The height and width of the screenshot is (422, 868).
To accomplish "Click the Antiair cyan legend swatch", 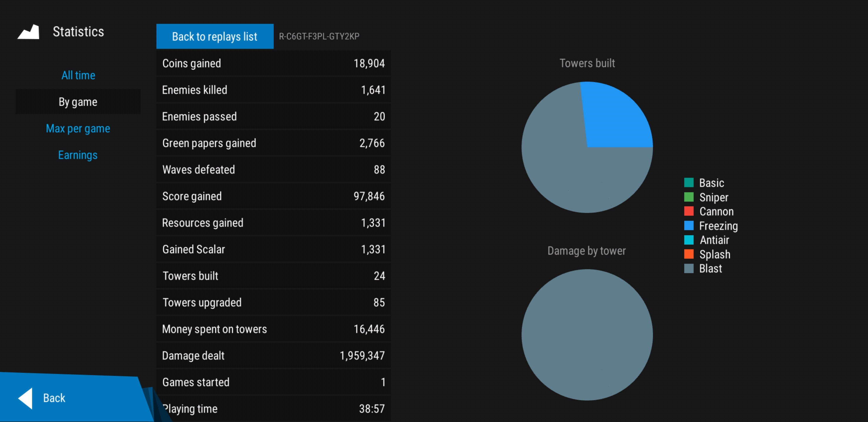I will [689, 240].
